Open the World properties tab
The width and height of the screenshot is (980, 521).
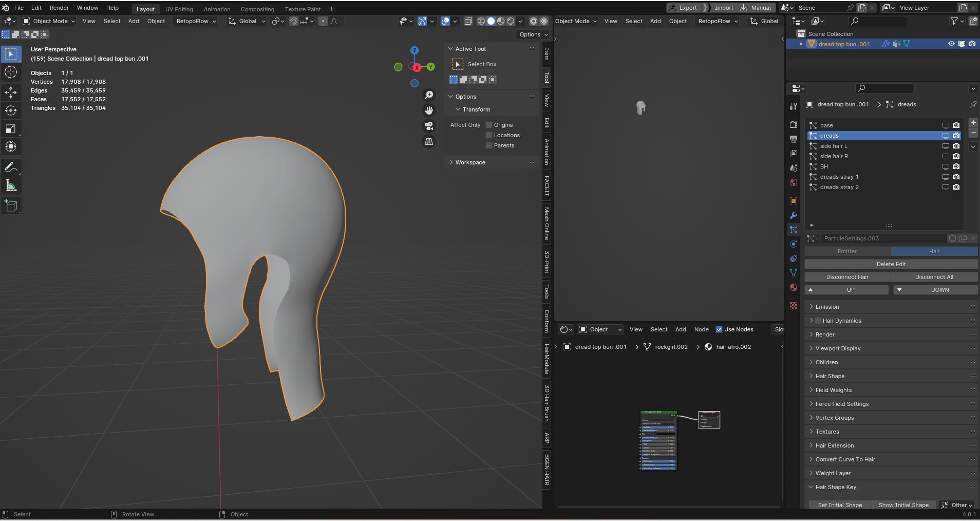[794, 182]
